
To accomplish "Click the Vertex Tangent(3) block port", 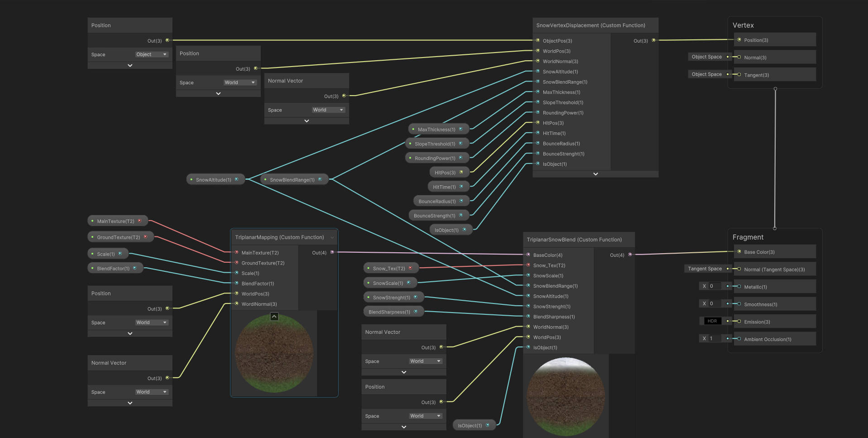I will tap(739, 75).
